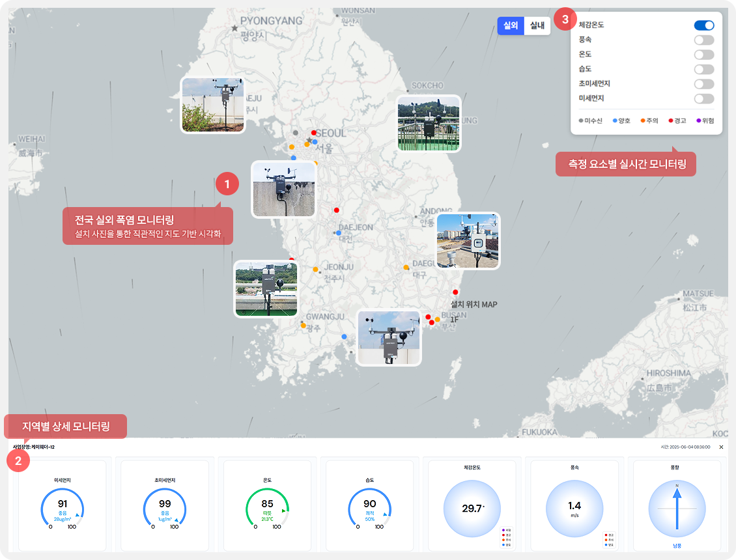Viewport: 736px width, 560px height.
Task: Select the 실외 tab
Action: click(510, 25)
